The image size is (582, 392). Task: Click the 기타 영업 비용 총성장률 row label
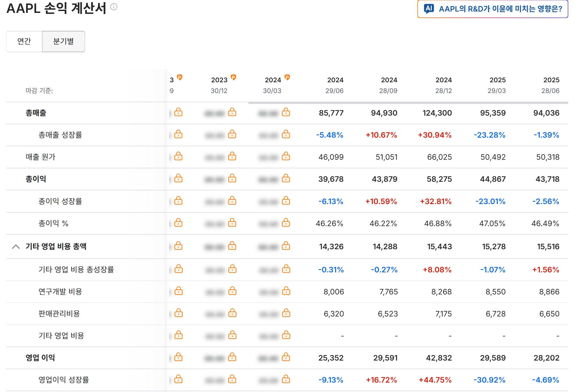tap(76, 270)
